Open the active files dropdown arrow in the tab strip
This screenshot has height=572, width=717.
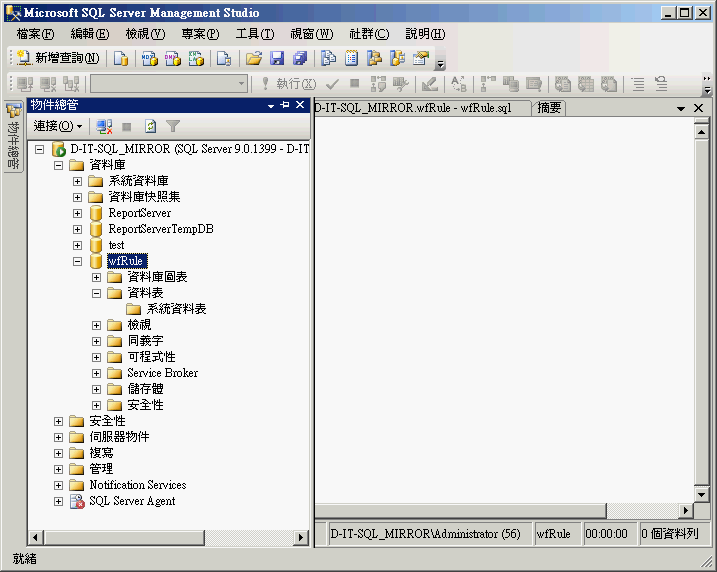click(x=681, y=108)
